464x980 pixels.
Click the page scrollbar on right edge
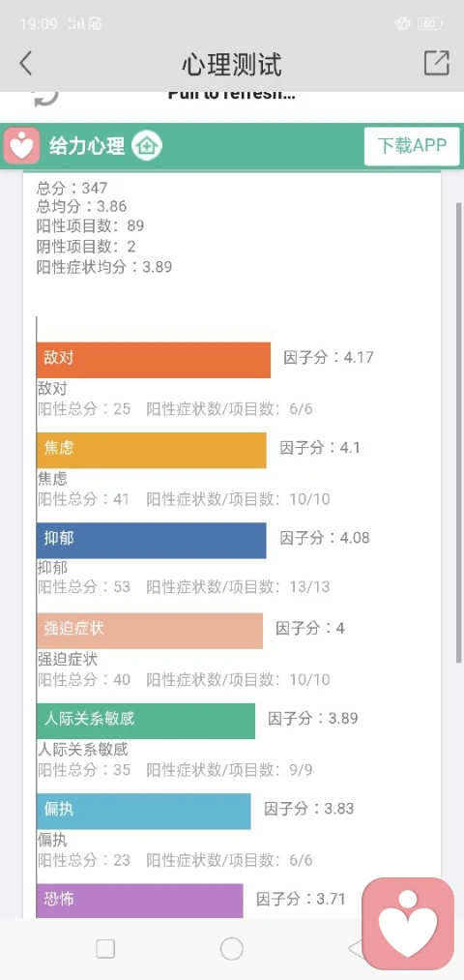459,431
